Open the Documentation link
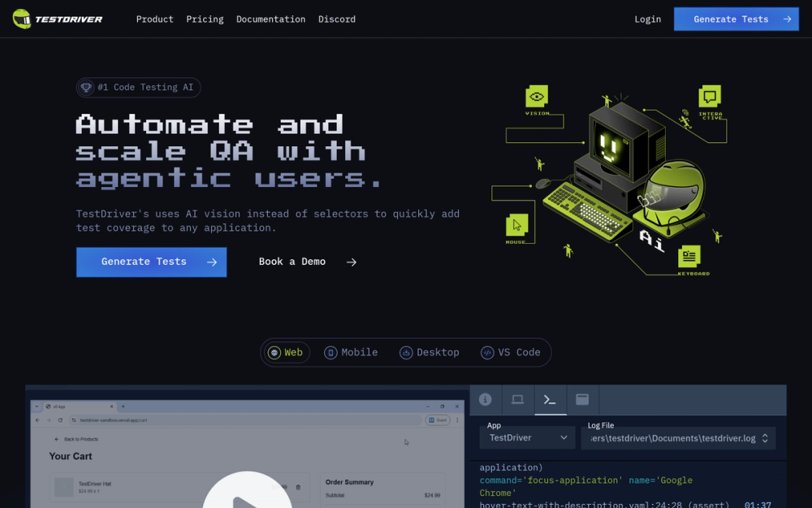The image size is (812, 508). (270, 20)
